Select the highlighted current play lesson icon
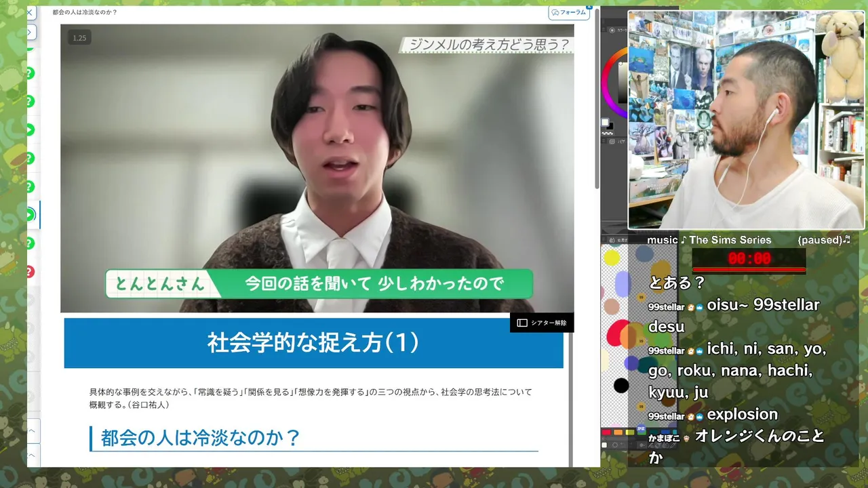Image resolution: width=868 pixels, height=488 pixels. pyautogui.click(x=30, y=215)
